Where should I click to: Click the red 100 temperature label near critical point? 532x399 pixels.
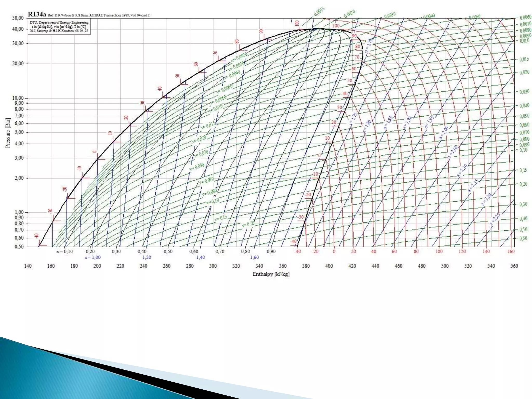pyautogui.click(x=336, y=26)
